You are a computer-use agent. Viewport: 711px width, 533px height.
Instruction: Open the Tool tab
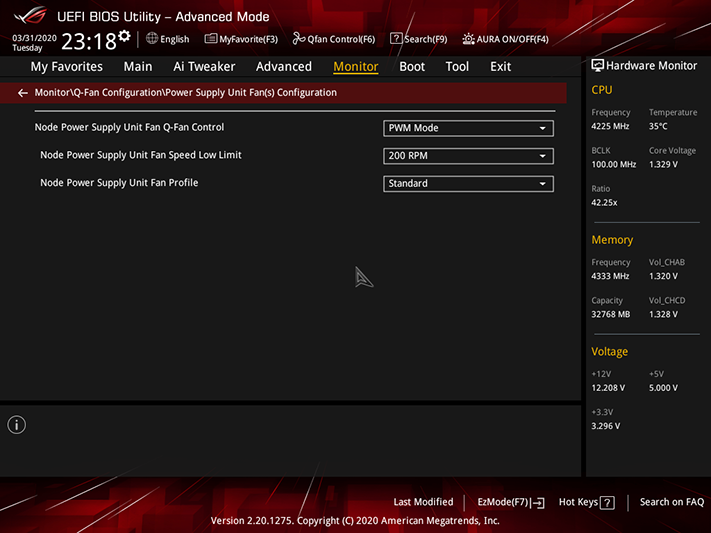(457, 67)
